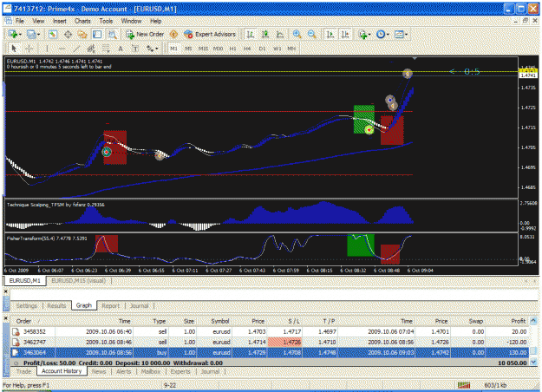Toggle chart Auto Scroll

330,34
